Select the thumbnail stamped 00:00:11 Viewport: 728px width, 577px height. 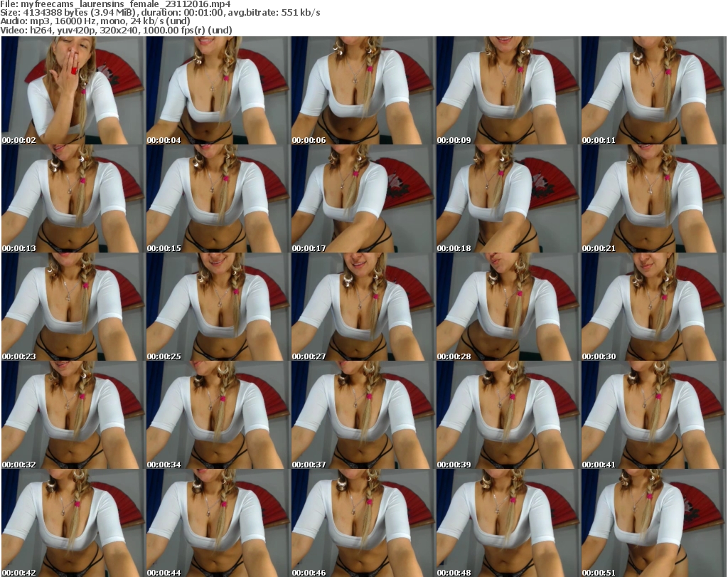(653, 90)
